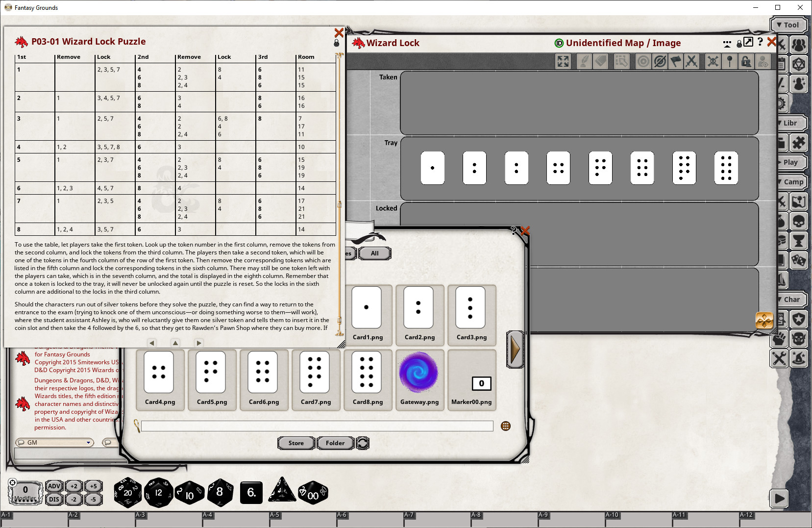The height and width of the screenshot is (528, 812).
Task: Toggle the +5 modifier button
Action: (x=93, y=486)
